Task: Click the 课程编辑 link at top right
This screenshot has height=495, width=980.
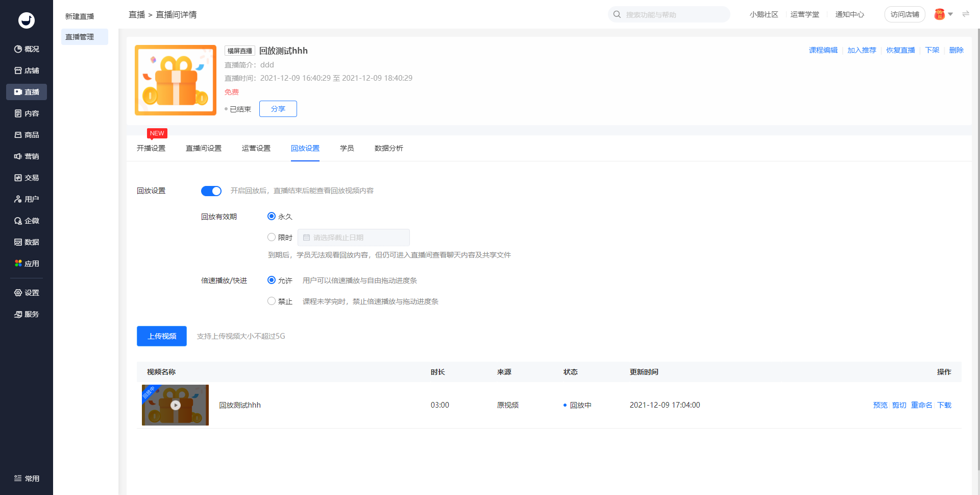Action: [x=823, y=50]
